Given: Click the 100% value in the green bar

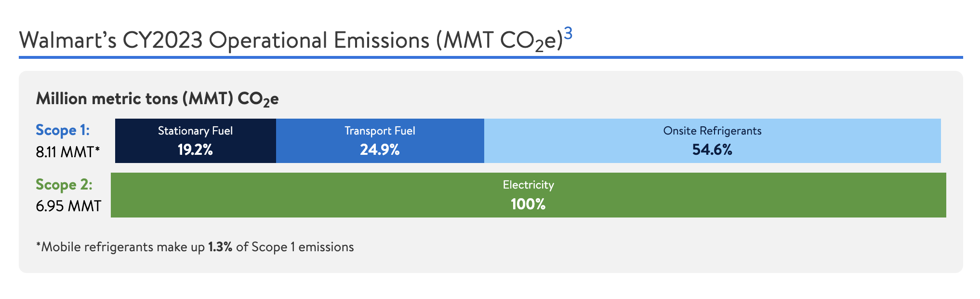Looking at the screenshot, I should tap(528, 204).
